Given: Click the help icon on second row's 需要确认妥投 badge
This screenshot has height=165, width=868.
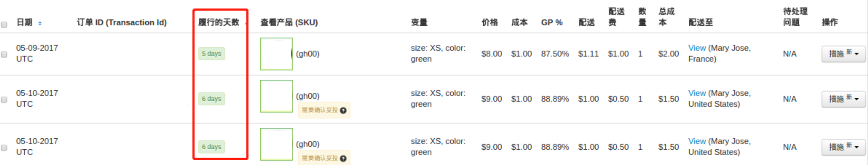Looking at the screenshot, I should point(343,110).
